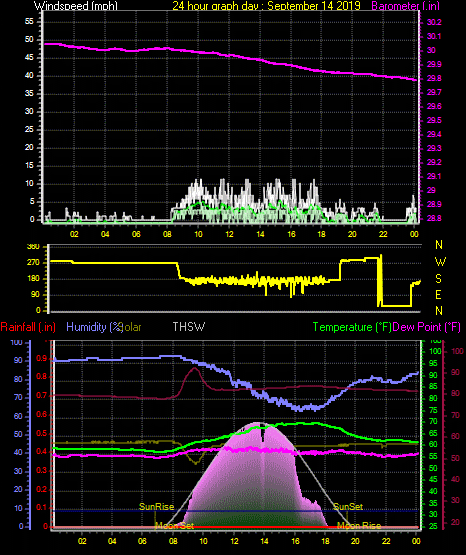Click the 30 value on Barometer scale

coord(431,50)
